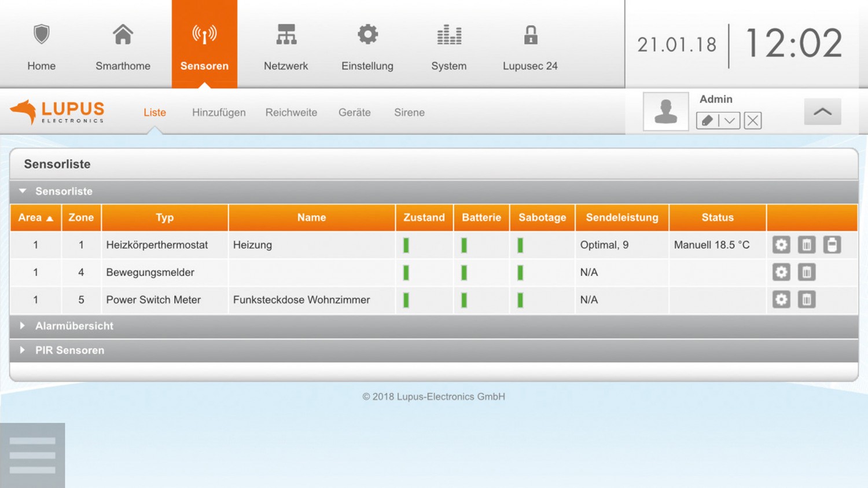
Task: Open the Lupusec 24 tab
Action: pos(530,47)
